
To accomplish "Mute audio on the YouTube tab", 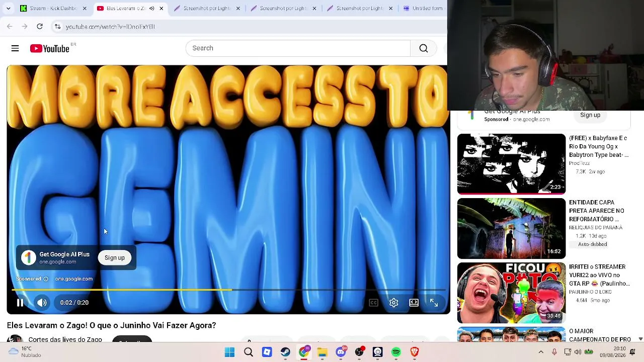I will 151,9.
